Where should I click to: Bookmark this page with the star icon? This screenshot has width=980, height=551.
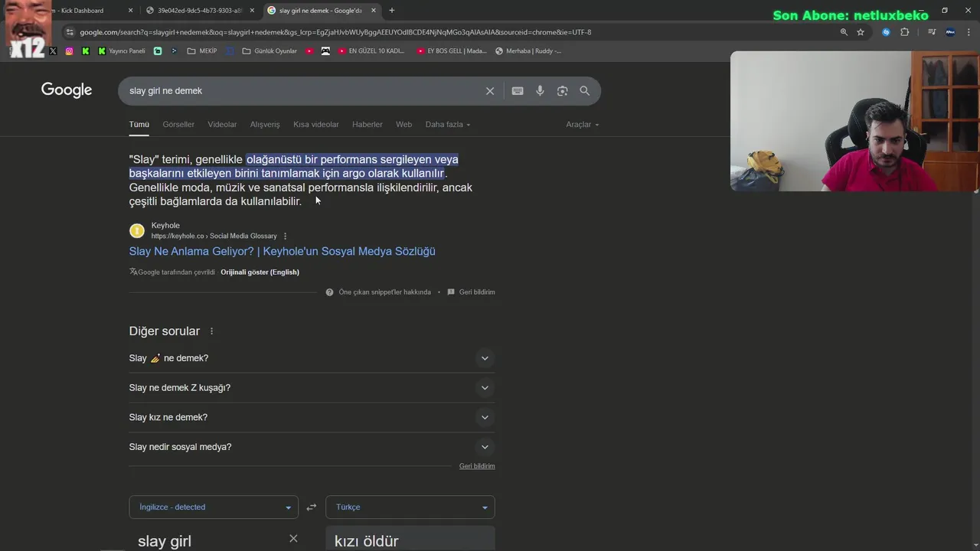[861, 32]
